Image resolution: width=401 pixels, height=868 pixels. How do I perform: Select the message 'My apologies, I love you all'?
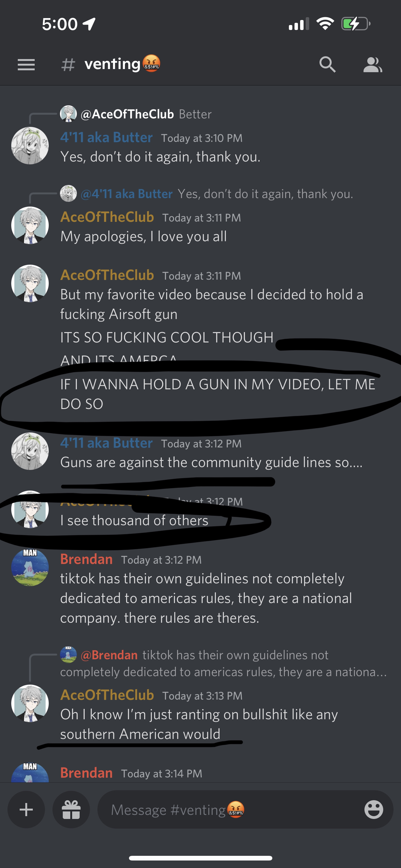(143, 237)
